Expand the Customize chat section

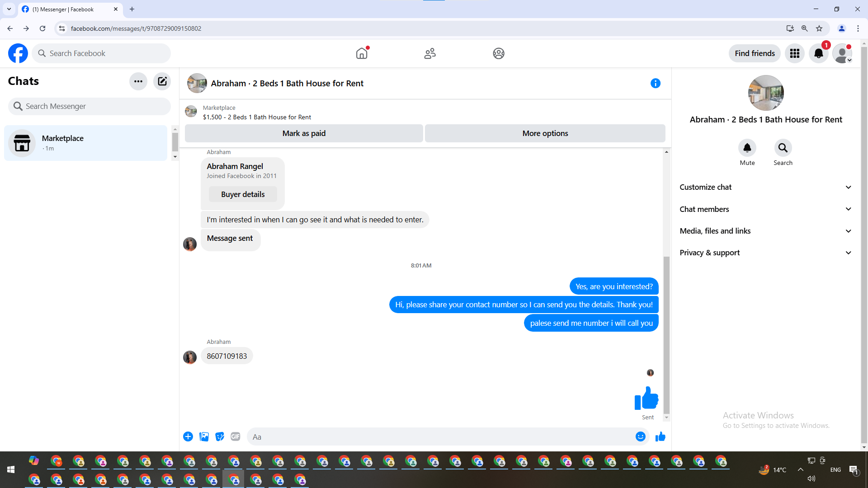point(766,187)
